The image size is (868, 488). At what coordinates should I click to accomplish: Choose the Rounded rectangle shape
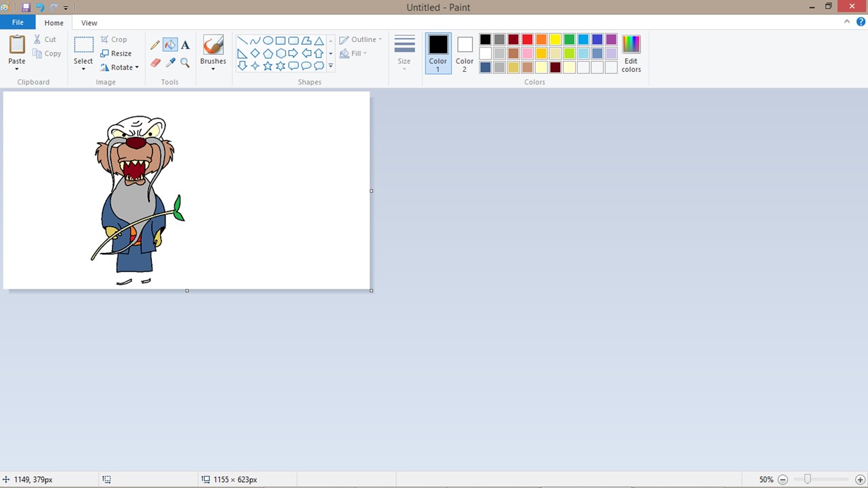point(293,41)
